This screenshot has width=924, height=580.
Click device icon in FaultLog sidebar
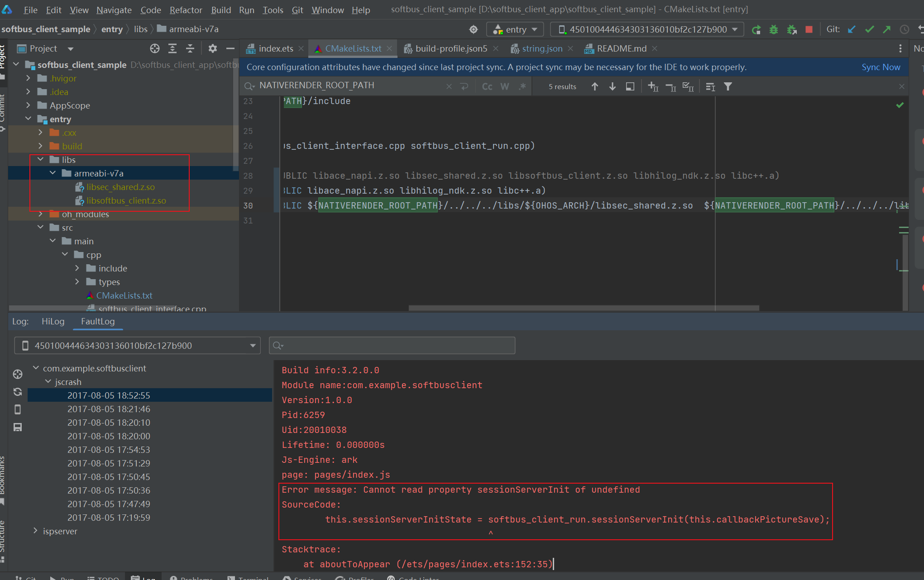(x=18, y=409)
